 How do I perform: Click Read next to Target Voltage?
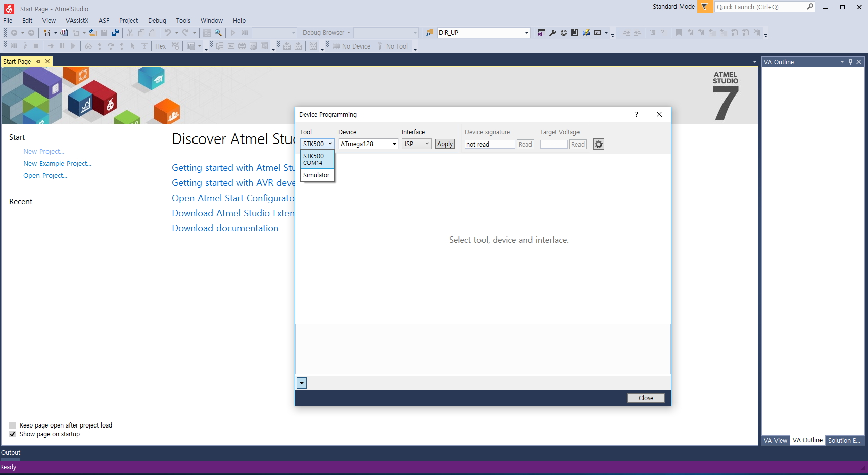pyautogui.click(x=578, y=145)
